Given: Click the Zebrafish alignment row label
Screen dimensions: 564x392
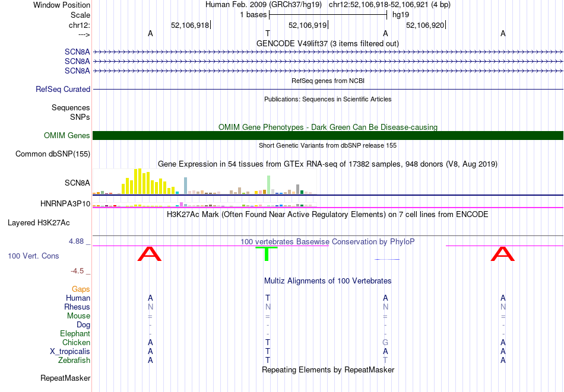Looking at the screenshot, I should 74,361.
